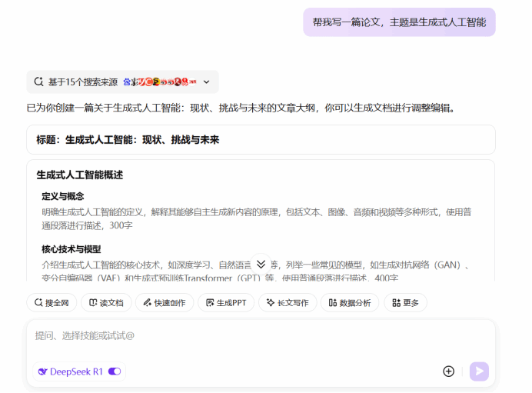
Task: Expand the search sources chevron
Action: click(206, 82)
